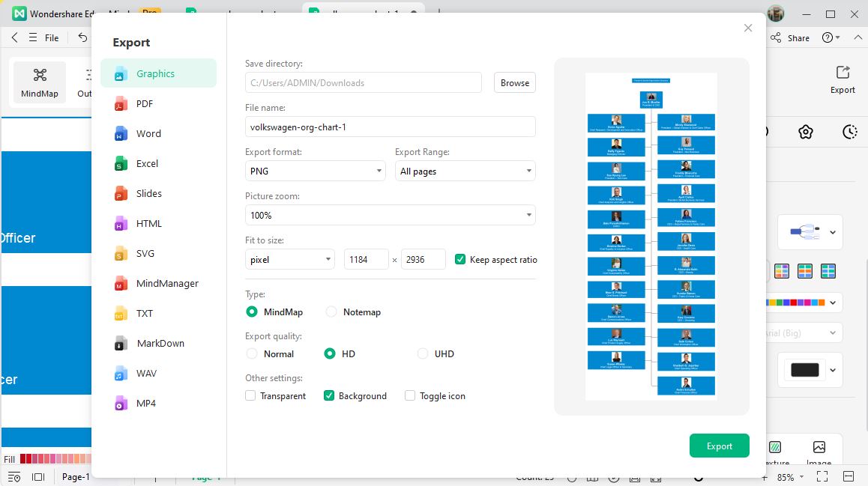The image size is (868, 486).
Task: Open the Export format PNG dropdown
Action: pos(315,171)
